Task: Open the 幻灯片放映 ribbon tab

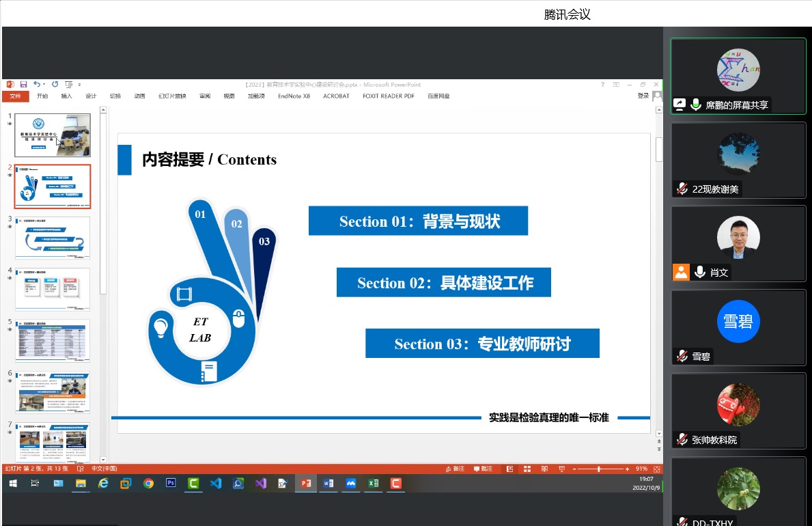Action: click(172, 96)
